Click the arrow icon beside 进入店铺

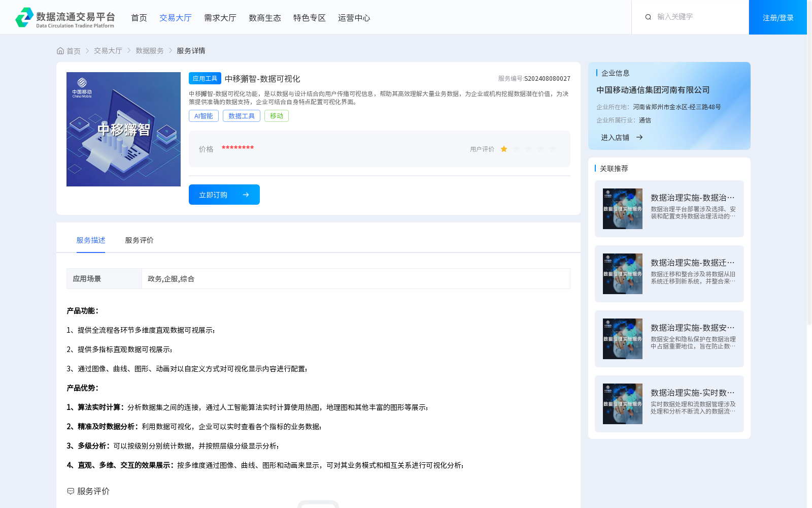pyautogui.click(x=639, y=137)
